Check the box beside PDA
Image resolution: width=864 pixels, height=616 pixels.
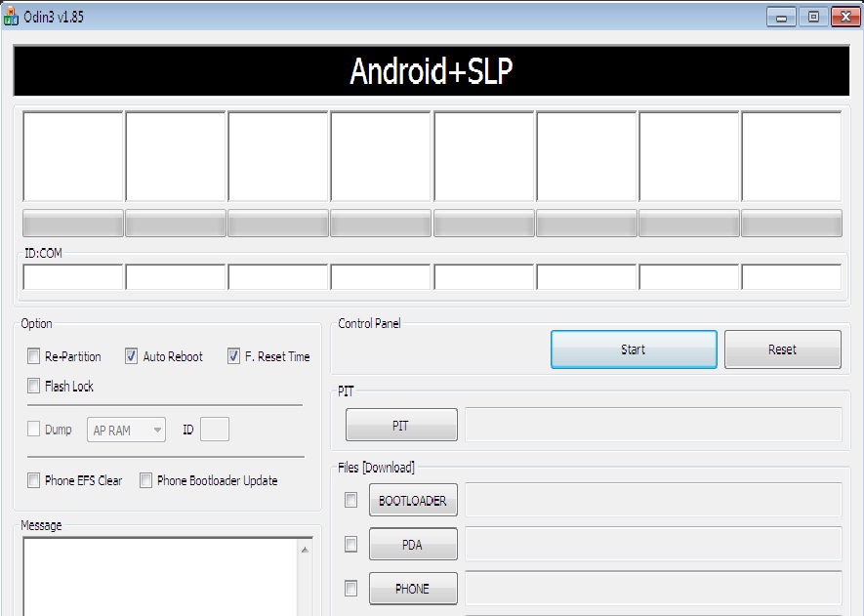(x=350, y=544)
